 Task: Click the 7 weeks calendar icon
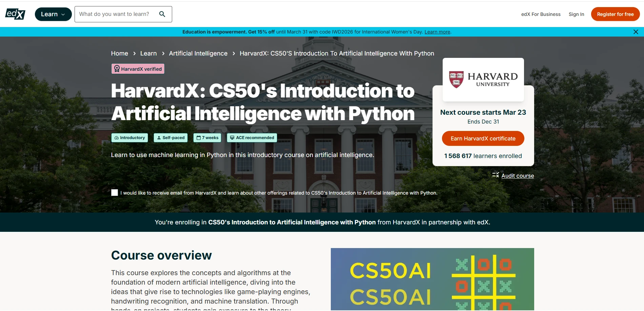198,138
